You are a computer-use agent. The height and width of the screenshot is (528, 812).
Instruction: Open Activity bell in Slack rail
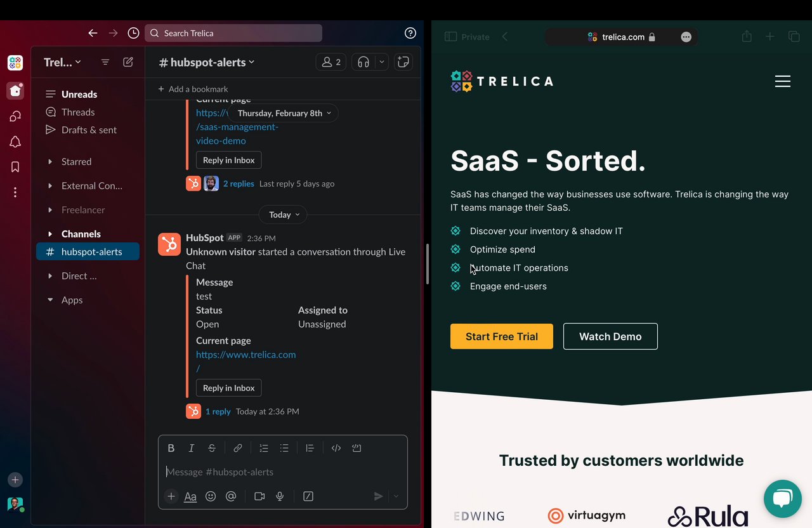pos(15,142)
